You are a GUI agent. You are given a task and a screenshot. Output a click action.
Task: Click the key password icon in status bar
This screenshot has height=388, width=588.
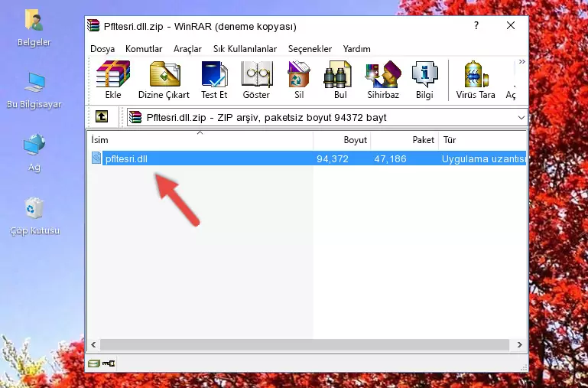[x=109, y=364]
